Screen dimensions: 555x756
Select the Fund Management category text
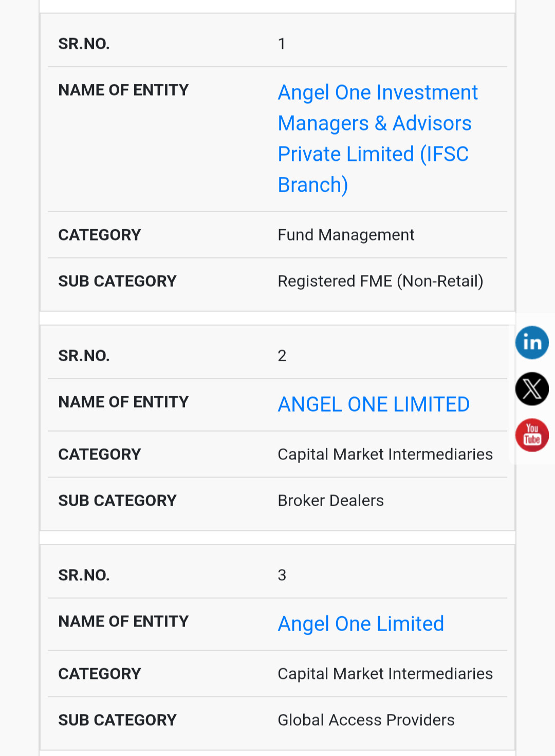[346, 235]
